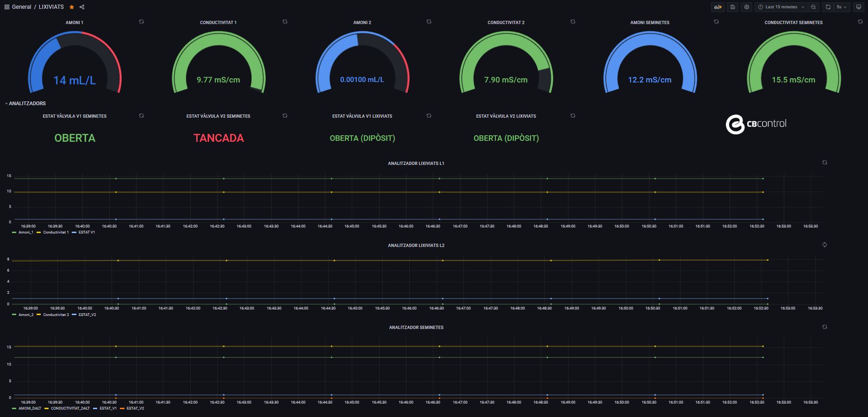Viewport: 868px width, 417px height.
Task: Click the Conductivitat 2 yellow legend swatch
Action: (39, 315)
